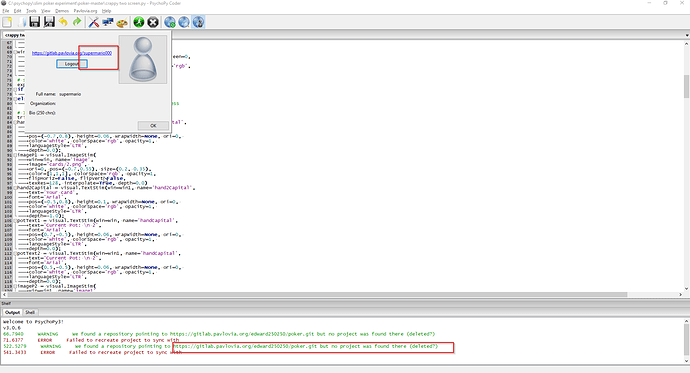Select the crappy two screen file tab
The width and height of the screenshot is (690, 373).
14,35
